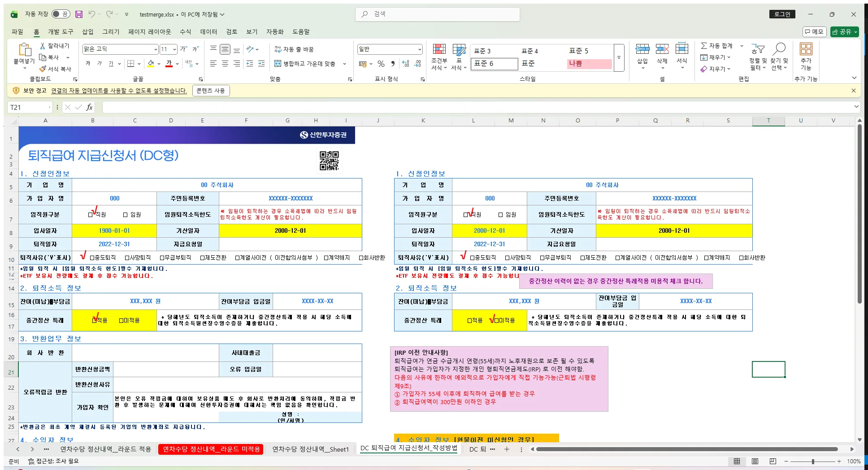
Task: Open sheet tab 연차수당 정산내역__Sheet1
Action: pyautogui.click(x=310, y=449)
